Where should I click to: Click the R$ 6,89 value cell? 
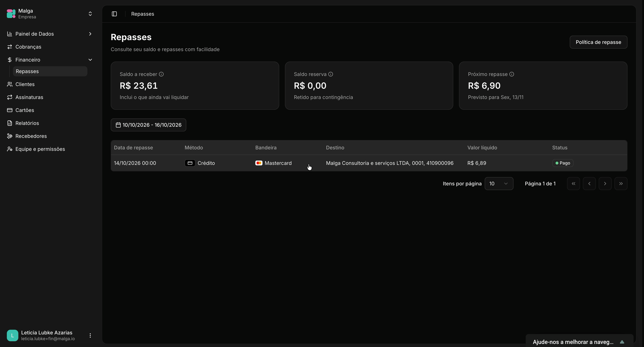477,163
